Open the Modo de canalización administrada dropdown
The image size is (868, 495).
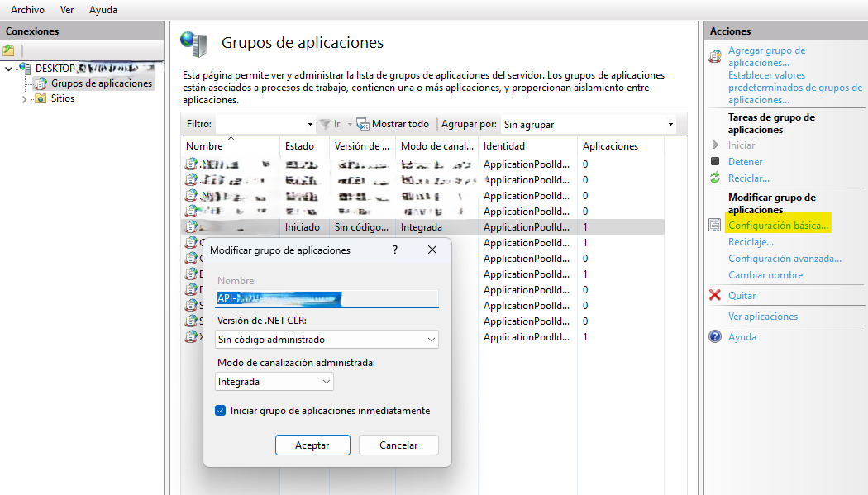[274, 382]
